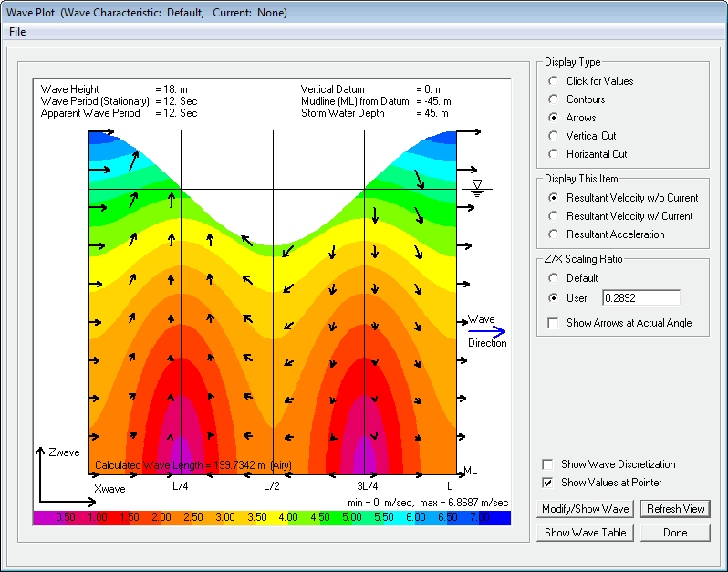Select User scaling ratio option

553,297
